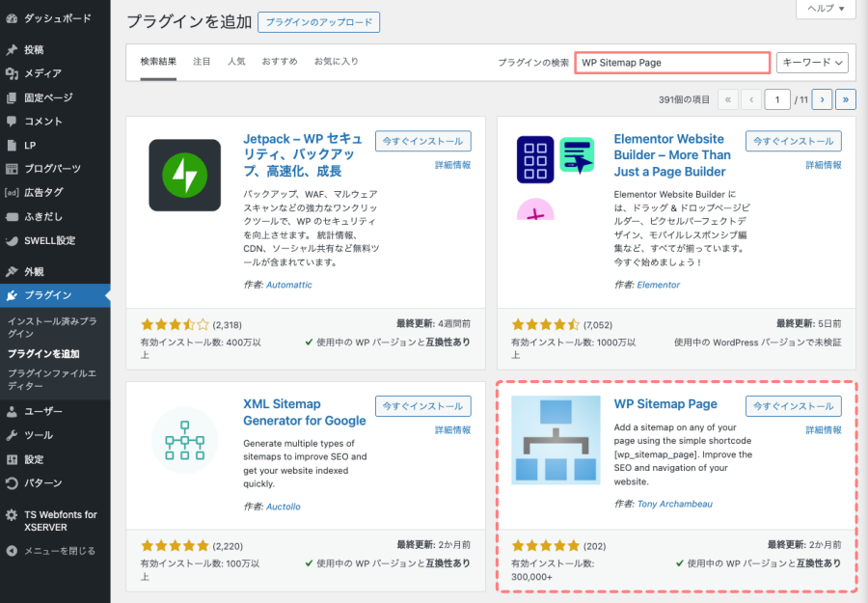Screen dimensions: 868x603
Task: Open プラグインを追加 submenu item
Action: coord(43,354)
